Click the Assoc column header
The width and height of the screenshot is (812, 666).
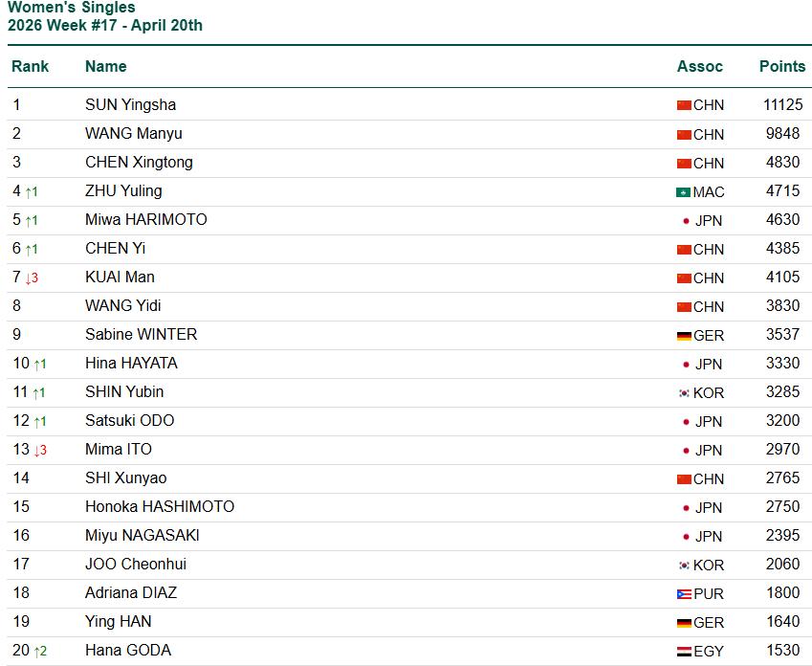pos(699,66)
